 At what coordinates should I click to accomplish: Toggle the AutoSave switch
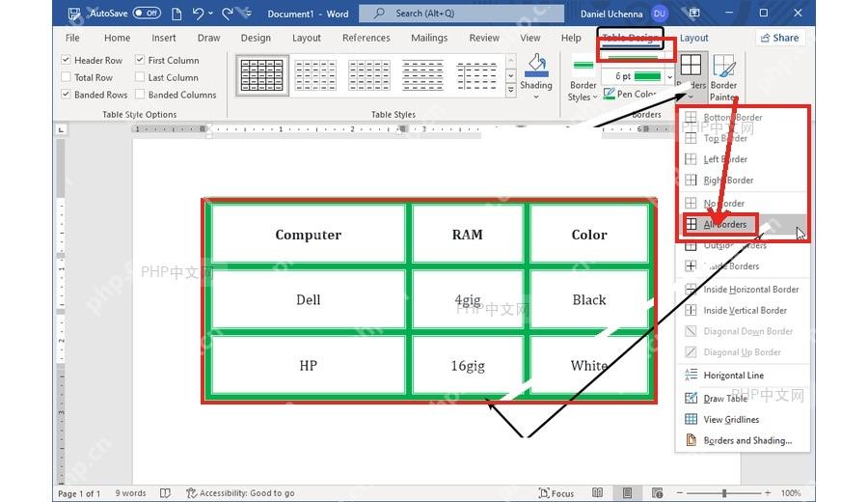(147, 13)
